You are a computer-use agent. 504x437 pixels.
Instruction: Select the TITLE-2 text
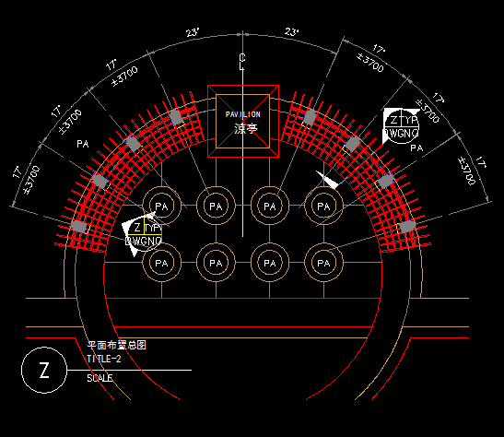coord(104,359)
